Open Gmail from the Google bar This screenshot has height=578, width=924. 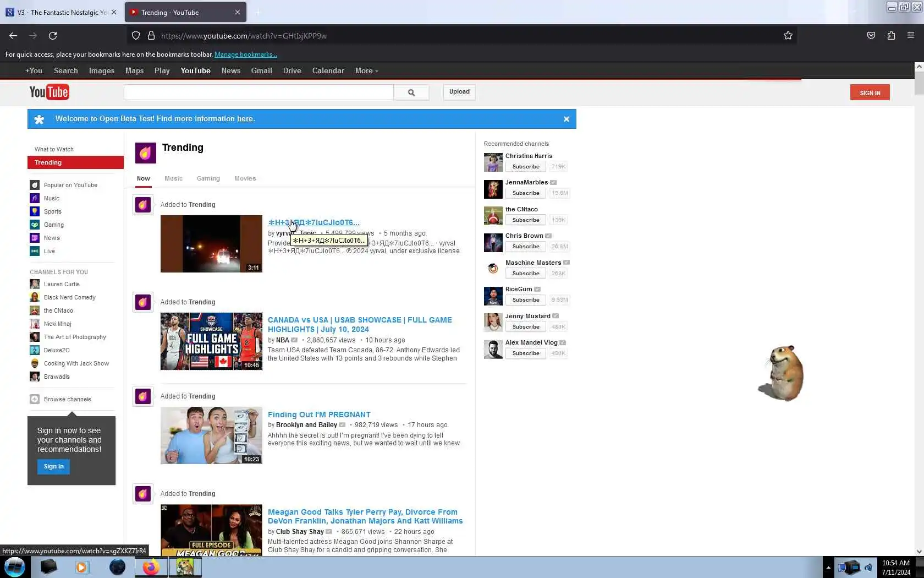tap(262, 70)
